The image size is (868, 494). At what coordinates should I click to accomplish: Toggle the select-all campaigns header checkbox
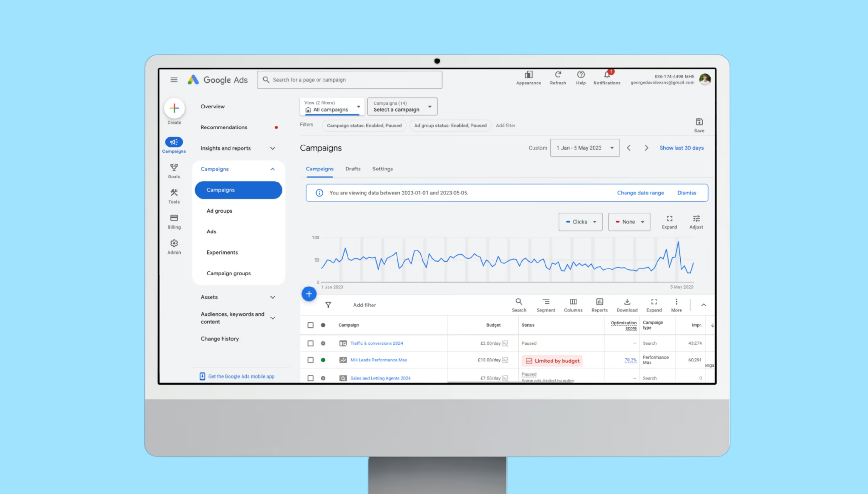click(311, 325)
